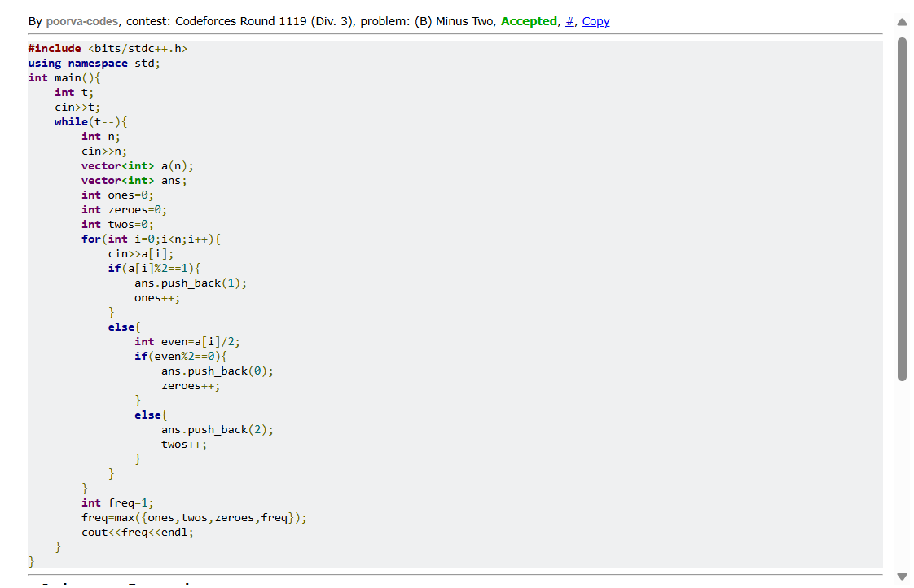Click the line 'int twos=0;'
The height and width of the screenshot is (588, 914).
118,224
